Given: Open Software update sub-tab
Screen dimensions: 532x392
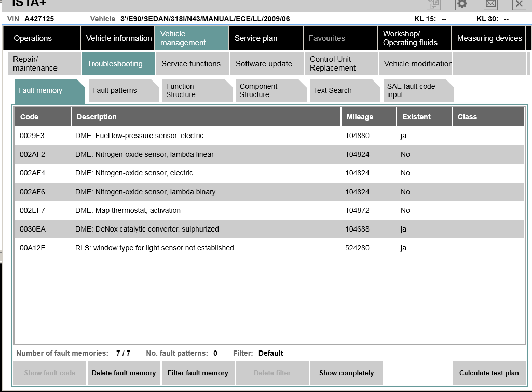Looking at the screenshot, I should [x=267, y=63].
